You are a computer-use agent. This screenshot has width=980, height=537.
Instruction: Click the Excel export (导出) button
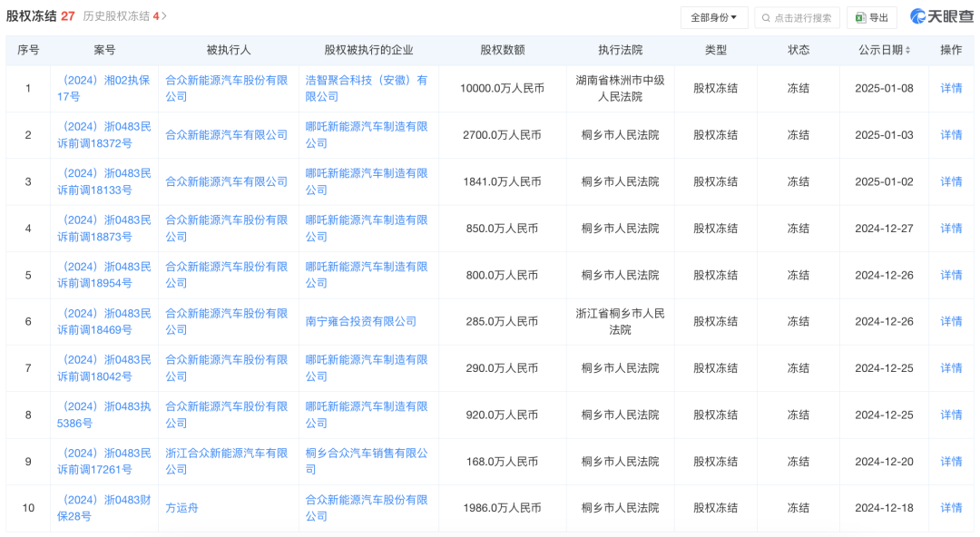pos(871,17)
